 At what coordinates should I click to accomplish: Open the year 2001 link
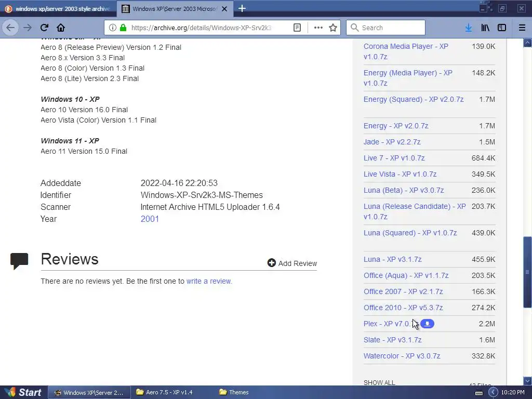coord(150,219)
